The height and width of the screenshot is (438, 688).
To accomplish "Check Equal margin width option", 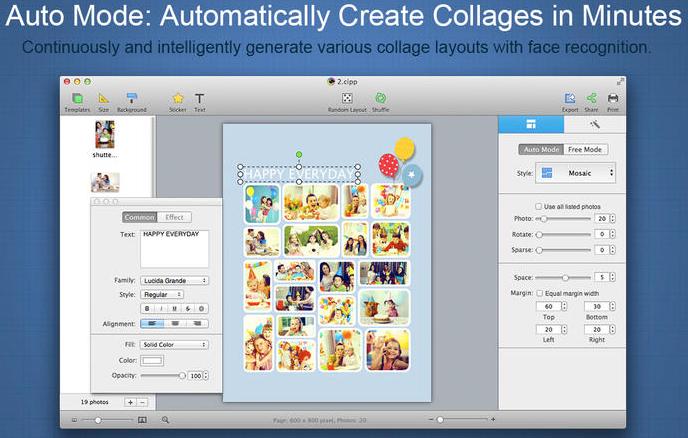I will click(x=540, y=293).
